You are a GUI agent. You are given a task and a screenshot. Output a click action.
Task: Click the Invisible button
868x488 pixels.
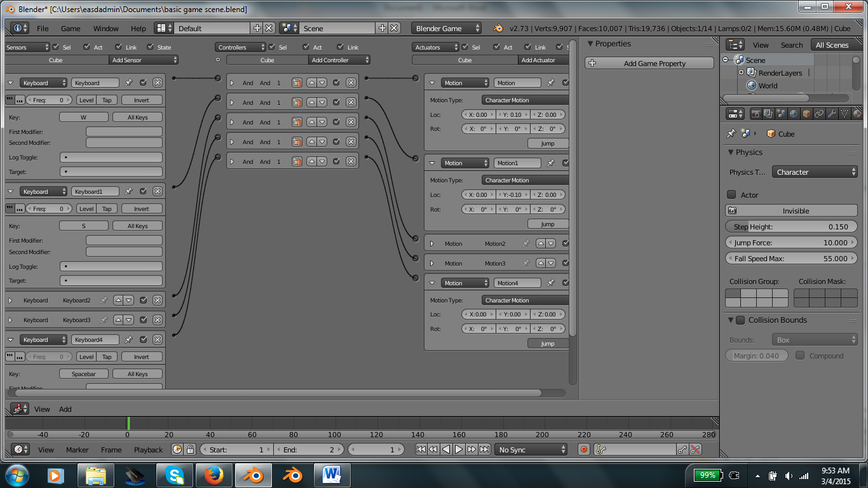click(791, 210)
